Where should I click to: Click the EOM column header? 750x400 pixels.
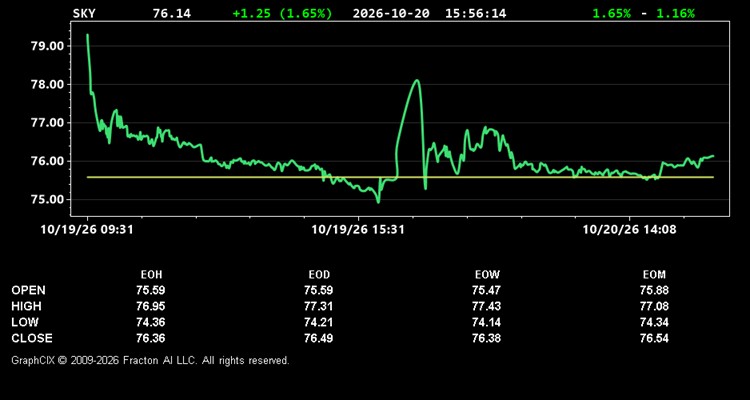pyautogui.click(x=654, y=275)
